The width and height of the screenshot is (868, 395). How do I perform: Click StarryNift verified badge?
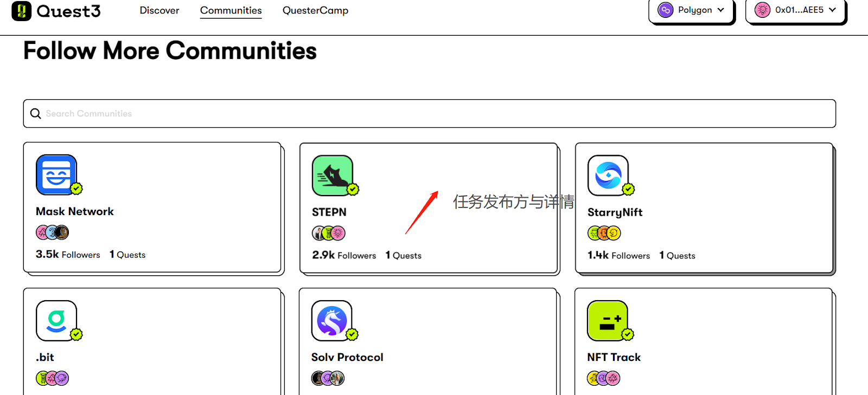click(x=628, y=189)
